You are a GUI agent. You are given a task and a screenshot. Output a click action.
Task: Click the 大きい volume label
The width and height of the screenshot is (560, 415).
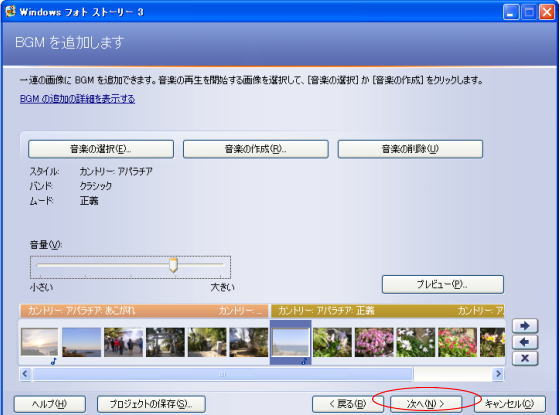pyautogui.click(x=222, y=287)
